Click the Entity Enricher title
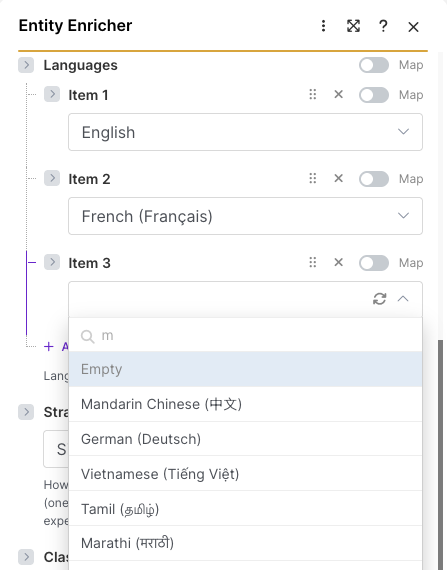 75,26
